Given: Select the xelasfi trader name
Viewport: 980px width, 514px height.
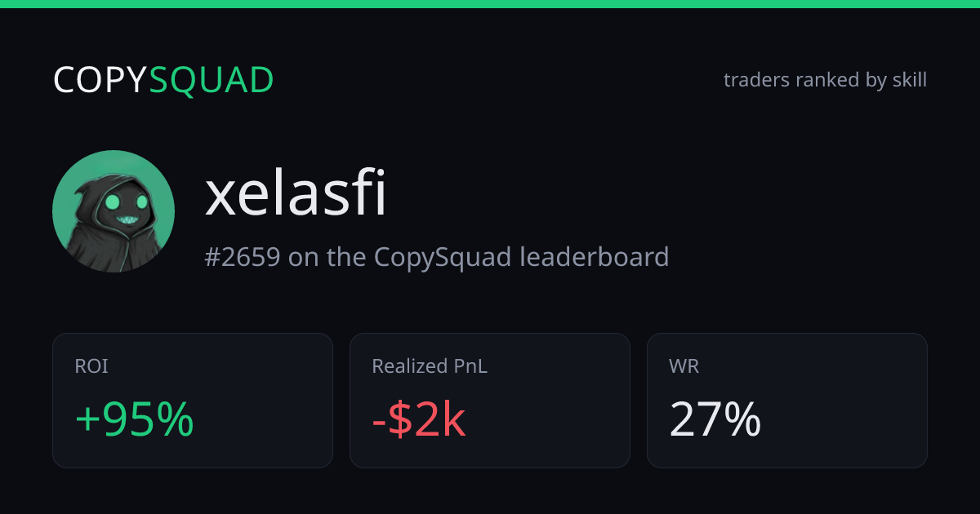Looking at the screenshot, I should coord(296,195).
